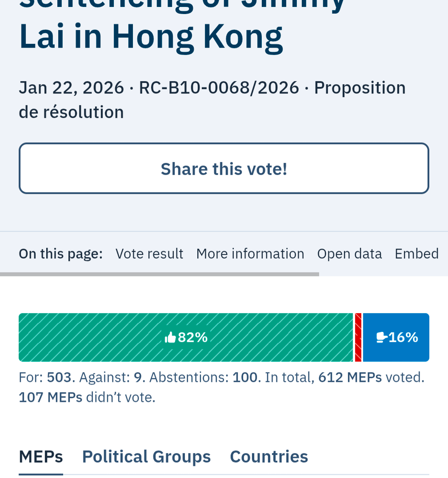
Task: Open the More information section
Action: tap(250, 253)
